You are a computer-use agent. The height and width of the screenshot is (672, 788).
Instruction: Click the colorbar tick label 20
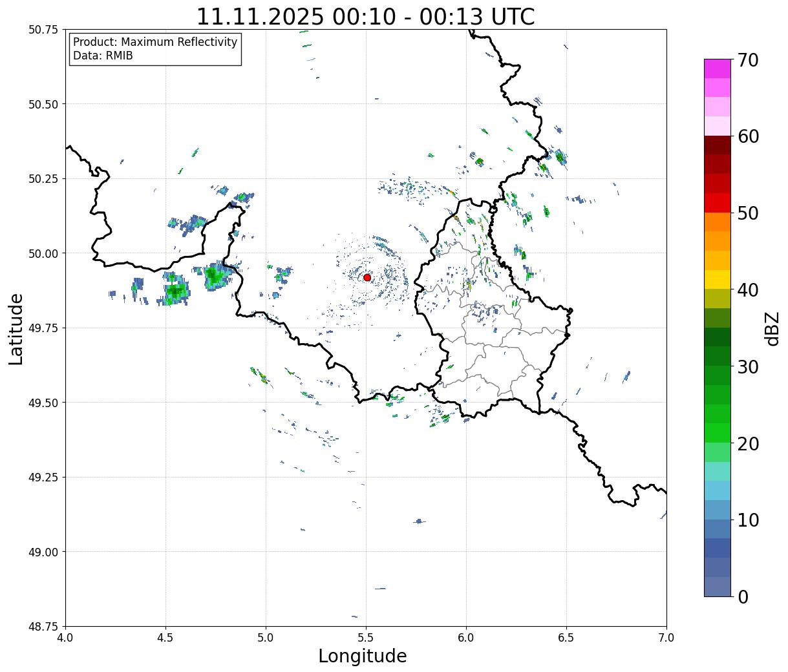747,444
